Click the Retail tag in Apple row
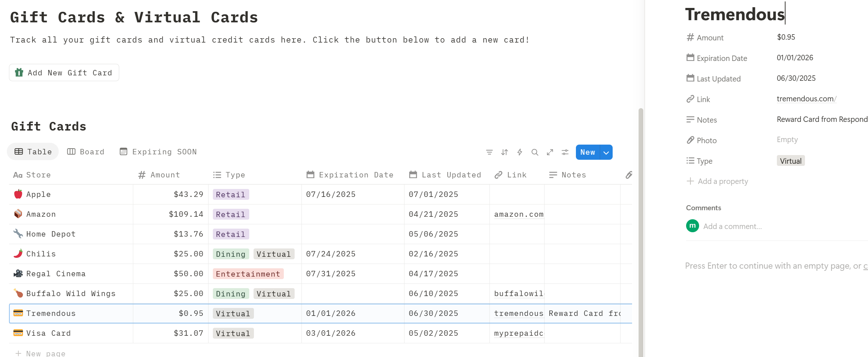The width and height of the screenshot is (868, 357). 231,194
